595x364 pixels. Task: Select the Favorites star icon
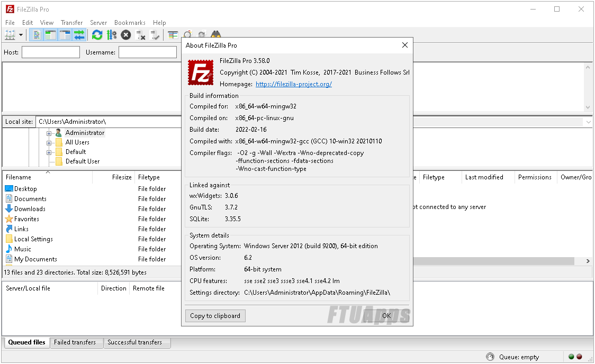(x=9, y=219)
